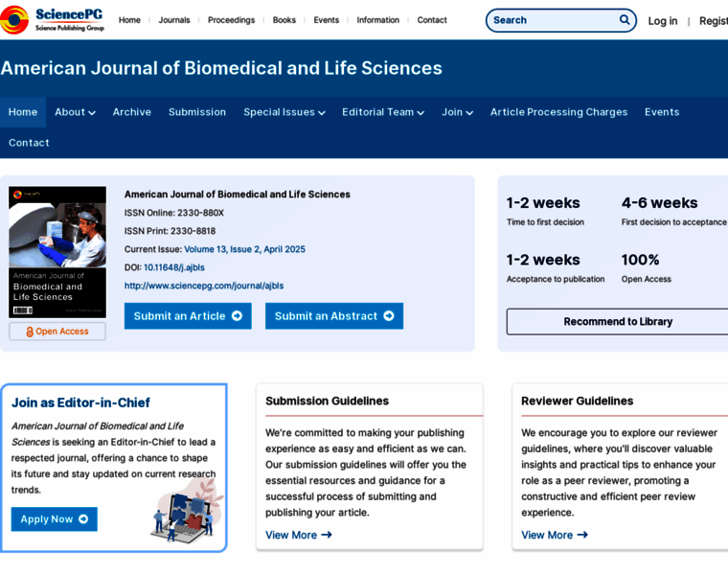Select Journals in the top menu
The height and width of the screenshot is (575, 728).
pyautogui.click(x=174, y=20)
